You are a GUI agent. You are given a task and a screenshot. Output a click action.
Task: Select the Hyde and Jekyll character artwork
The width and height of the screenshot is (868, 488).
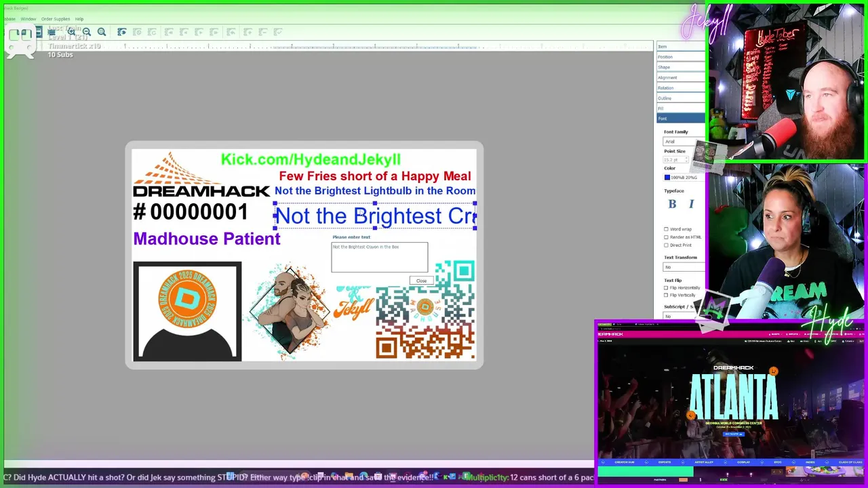[x=290, y=309]
